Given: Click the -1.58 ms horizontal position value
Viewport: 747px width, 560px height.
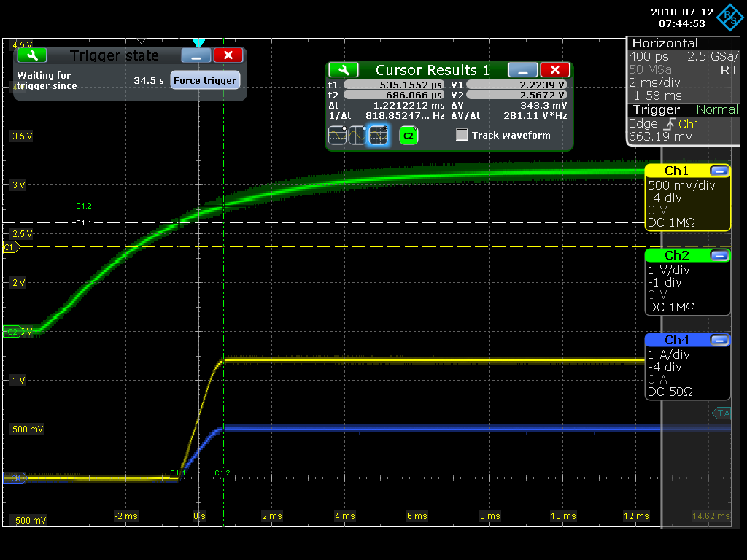Looking at the screenshot, I should coord(655,96).
